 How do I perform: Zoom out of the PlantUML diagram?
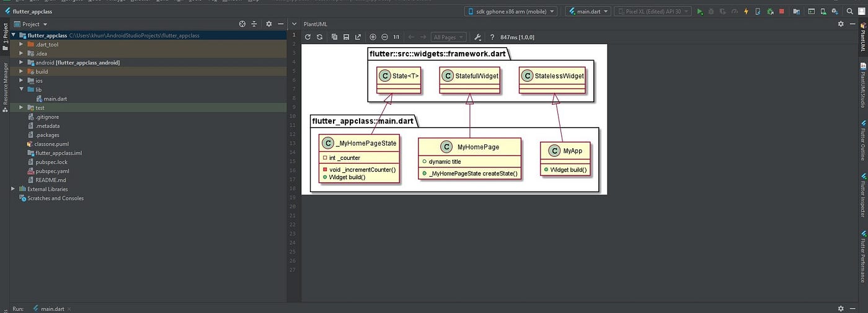tap(384, 37)
